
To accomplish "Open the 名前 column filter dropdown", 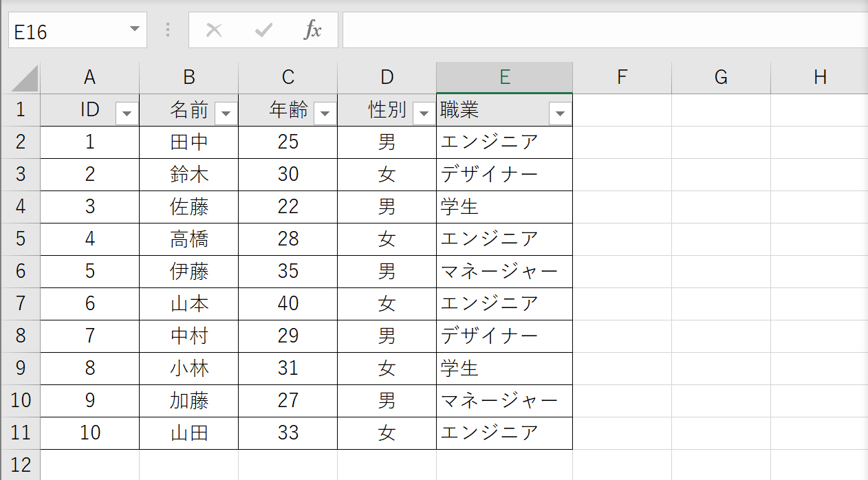I will (x=226, y=111).
